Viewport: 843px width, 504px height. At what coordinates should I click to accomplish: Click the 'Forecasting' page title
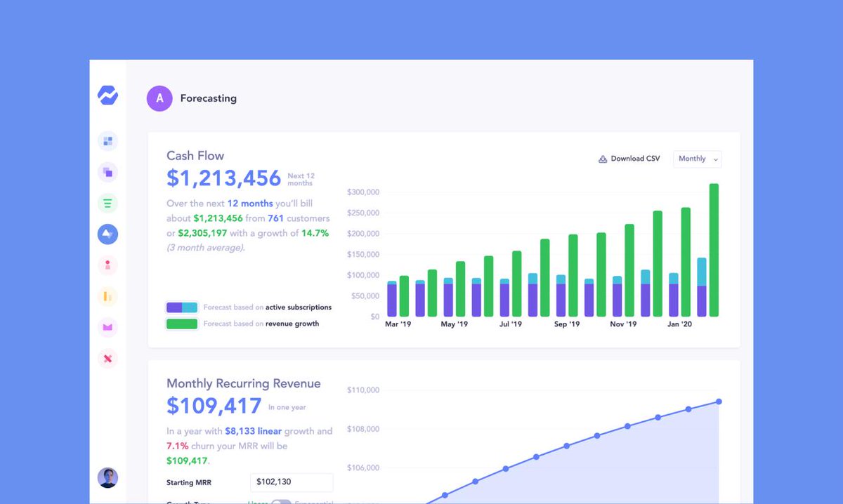coord(209,98)
